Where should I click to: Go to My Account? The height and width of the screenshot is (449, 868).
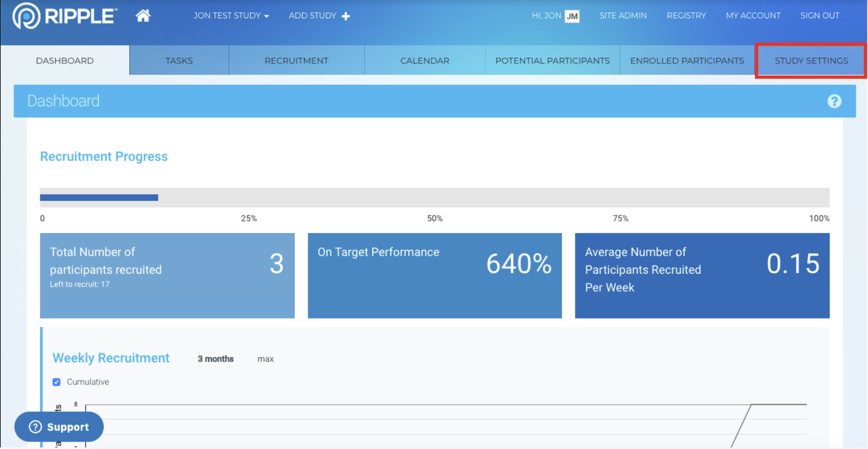pyautogui.click(x=753, y=16)
